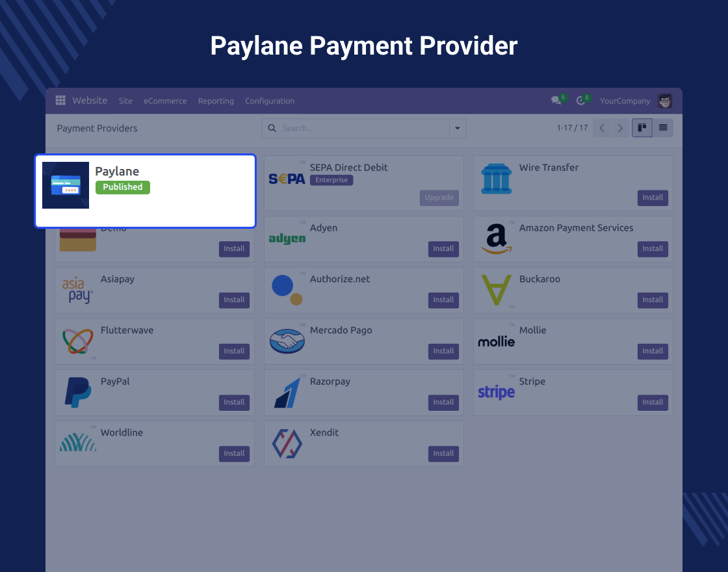Install the Wire Transfer provider
The image size is (728, 572).
point(653,198)
